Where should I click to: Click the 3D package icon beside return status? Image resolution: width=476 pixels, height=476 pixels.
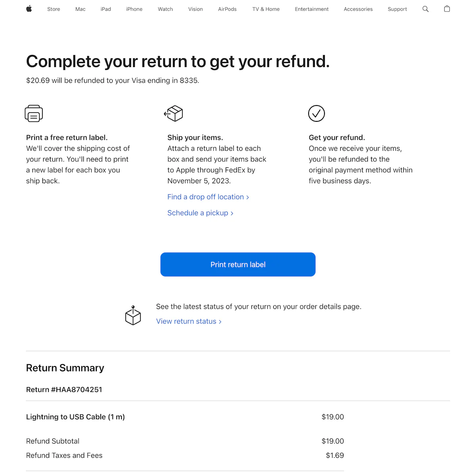[x=133, y=315]
